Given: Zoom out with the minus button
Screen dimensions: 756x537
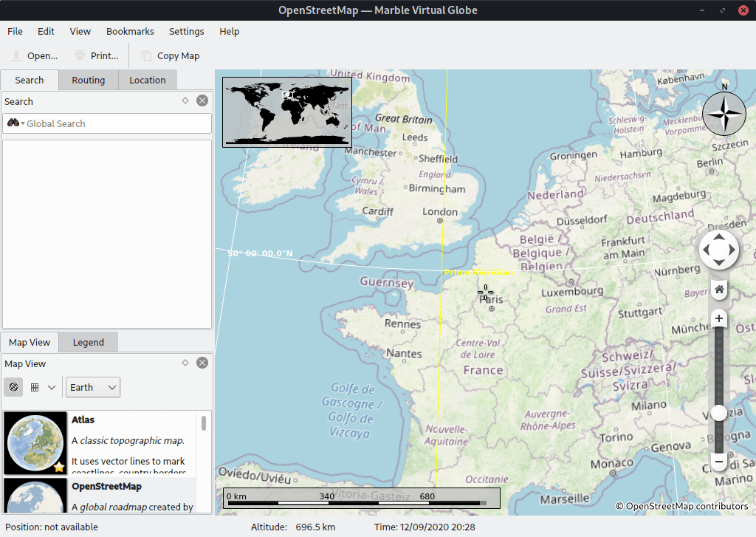Looking at the screenshot, I should point(719,461).
